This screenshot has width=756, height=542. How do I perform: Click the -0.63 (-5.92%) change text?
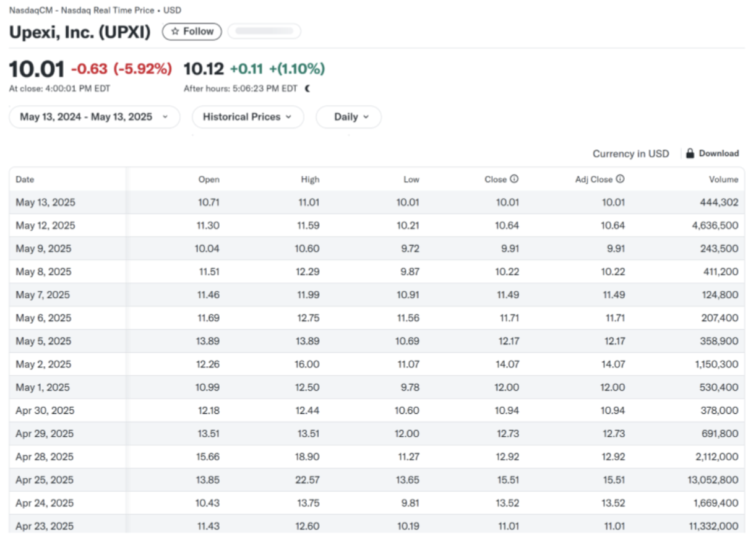pos(122,69)
